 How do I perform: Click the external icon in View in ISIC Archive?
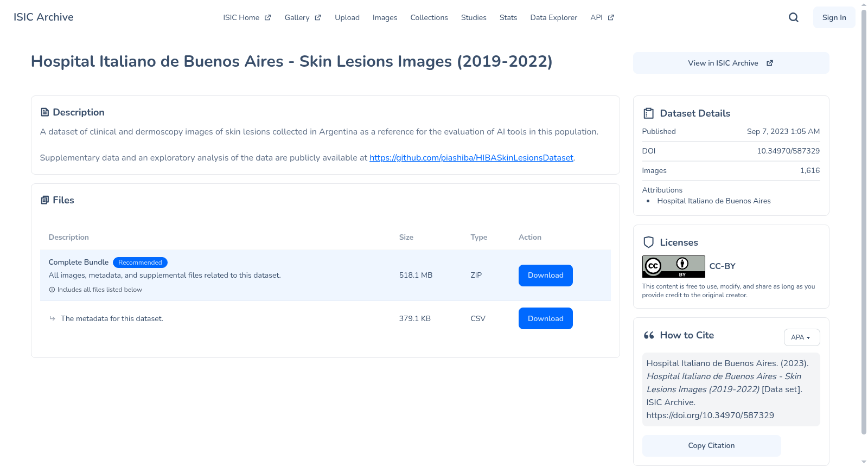click(x=770, y=63)
